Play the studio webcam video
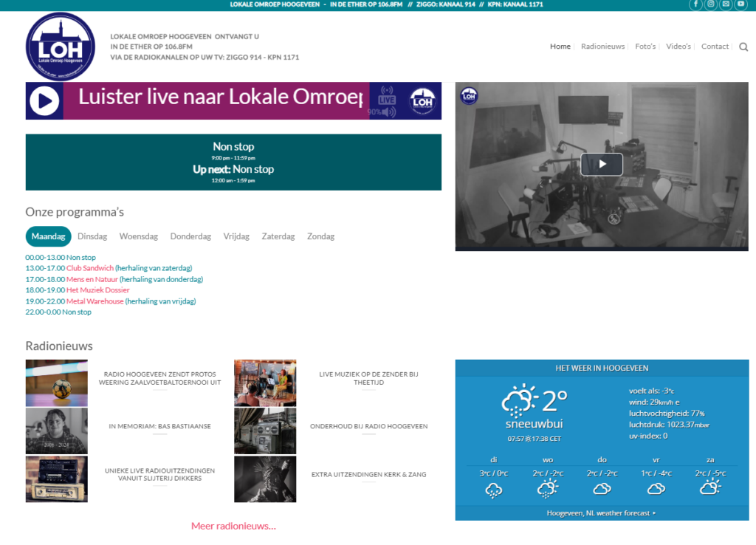This screenshot has width=756, height=545. (601, 164)
